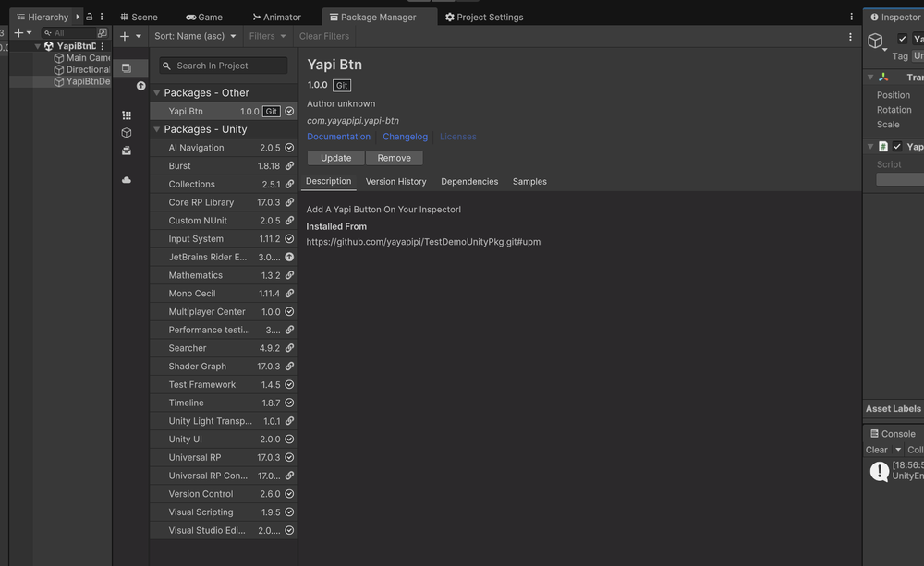The height and width of the screenshot is (566, 924).
Task: Click the Unity Registry grid icon in sidebar
Action: coord(126,113)
